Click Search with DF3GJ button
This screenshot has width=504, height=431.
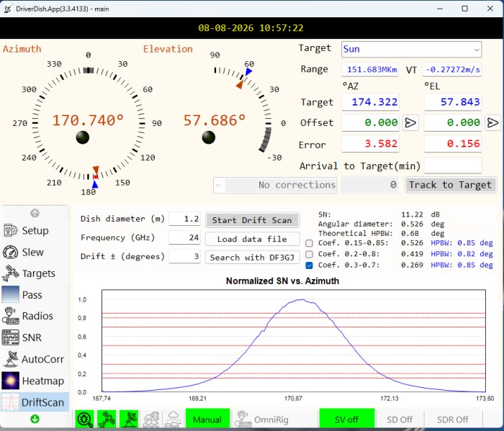click(252, 258)
